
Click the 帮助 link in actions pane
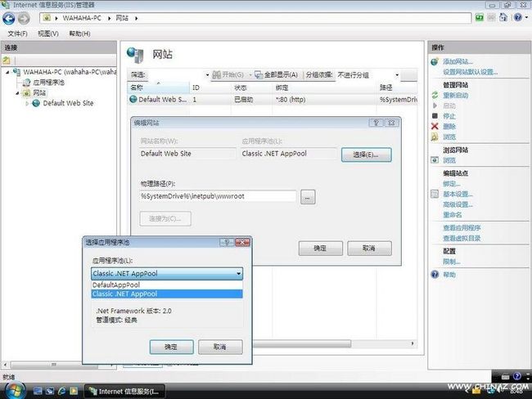tap(449, 275)
